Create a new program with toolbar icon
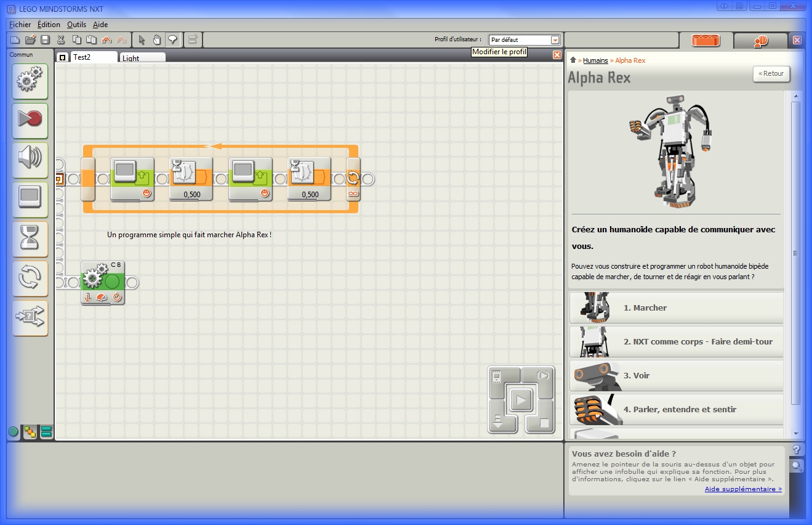The height and width of the screenshot is (525, 812). click(x=15, y=40)
